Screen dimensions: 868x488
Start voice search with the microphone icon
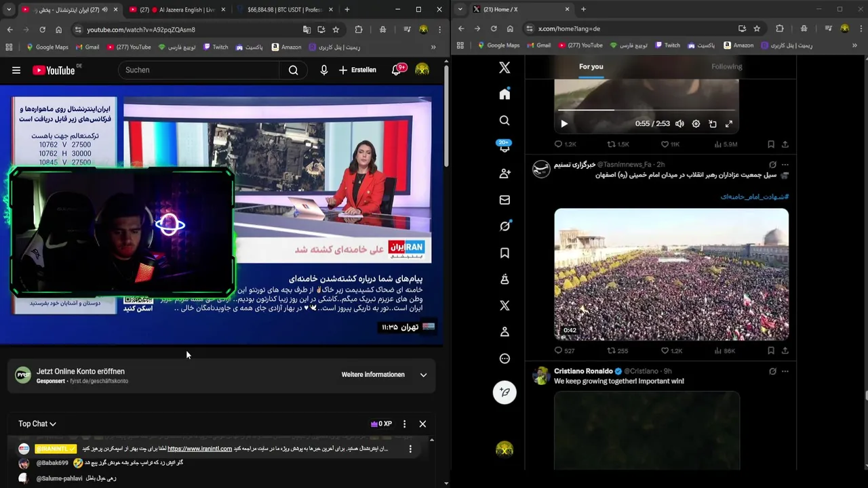click(x=323, y=70)
